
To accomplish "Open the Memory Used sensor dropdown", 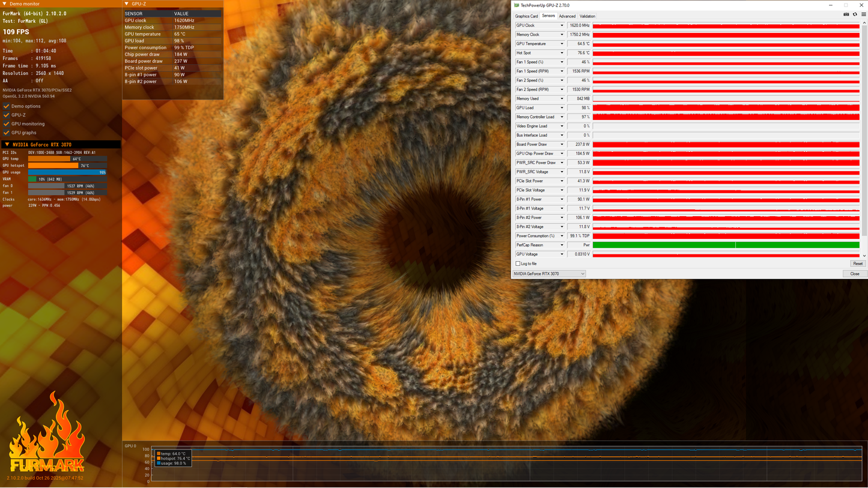I will coord(562,98).
